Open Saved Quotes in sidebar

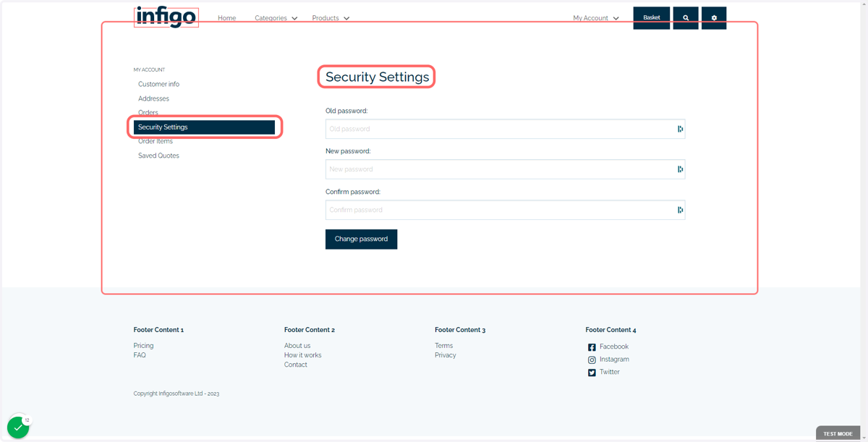[158, 156]
